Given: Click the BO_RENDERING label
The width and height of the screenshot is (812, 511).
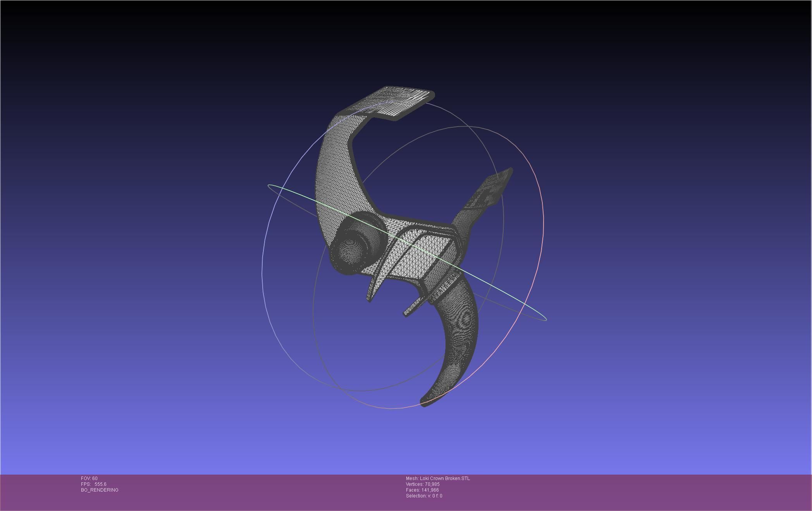Looking at the screenshot, I should 100,490.
